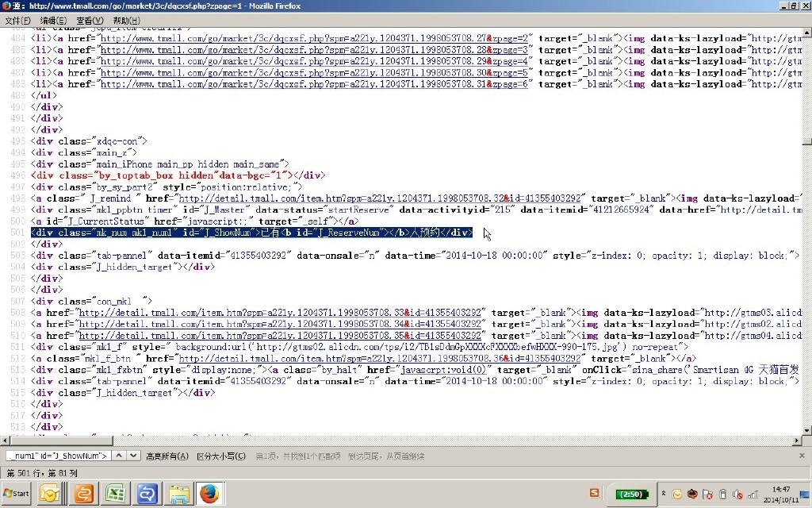Show hidden tray icons chevron
The height and width of the screenshot is (508, 812).
pos(664,494)
